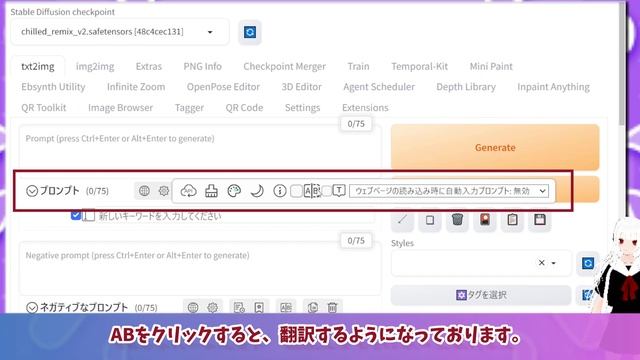Click the arrow read-prompt icon under Generate

click(402, 220)
